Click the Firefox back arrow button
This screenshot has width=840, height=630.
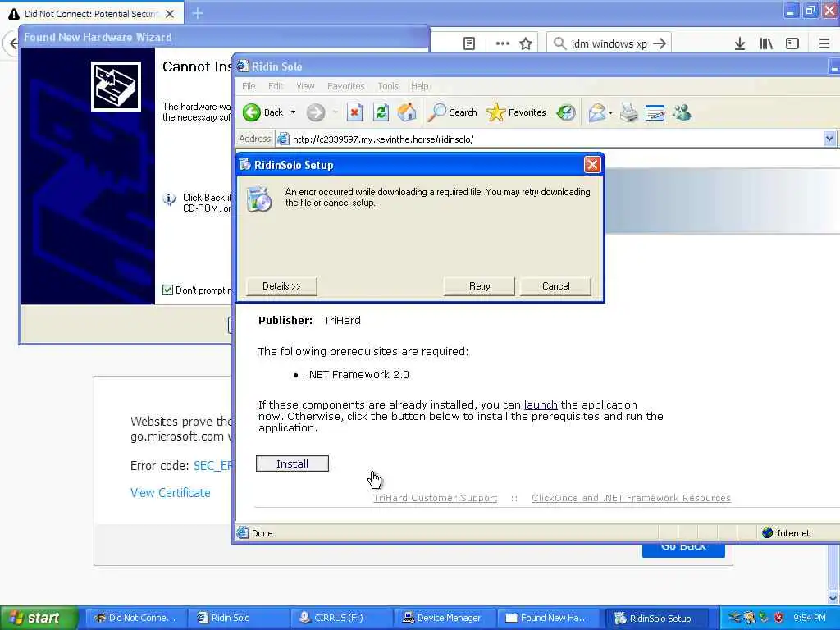click(x=13, y=43)
